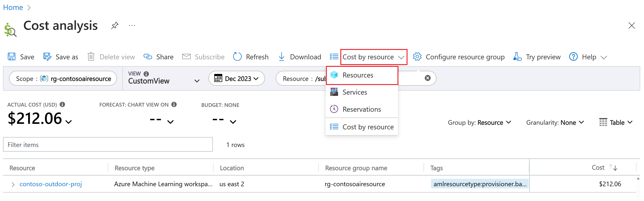
Task: Click the resource group cube icon in Scope
Action: coord(44,79)
